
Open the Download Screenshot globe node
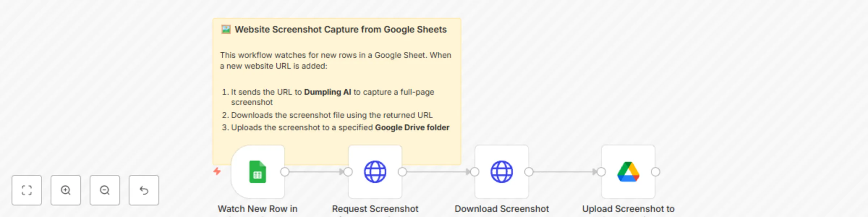click(502, 173)
